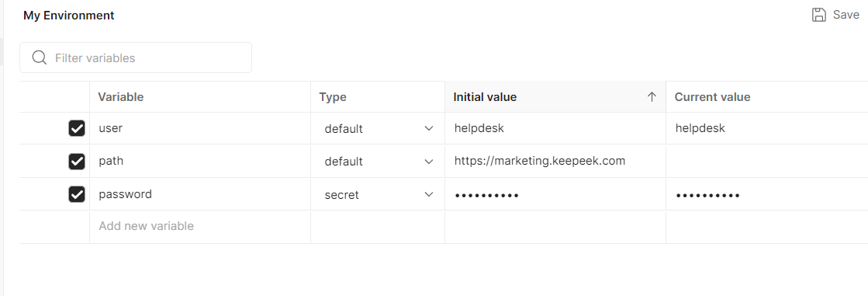This screenshot has height=296, width=868.
Task: Open the password secret type dropdown
Action: tap(378, 194)
